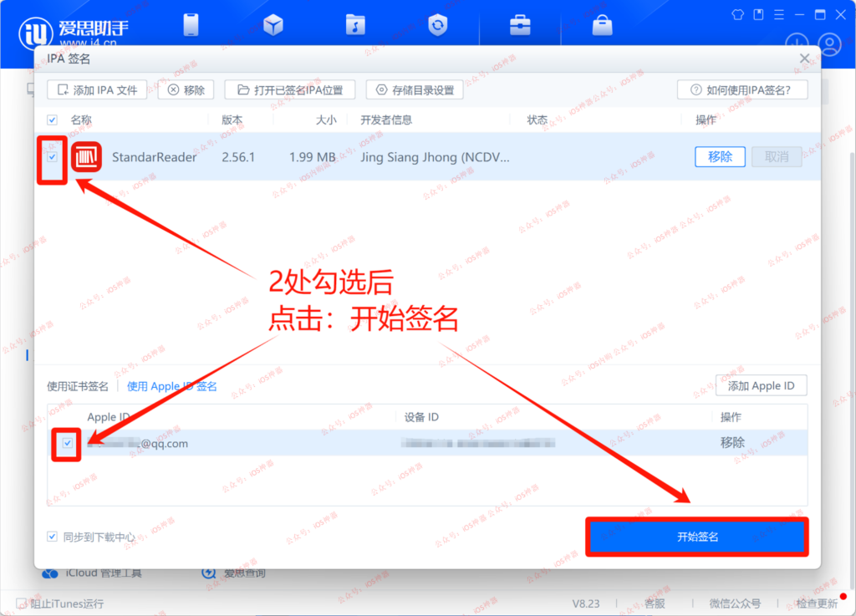The image size is (856, 616).
Task: Click the iCloud management tool icon
Action: click(50, 573)
